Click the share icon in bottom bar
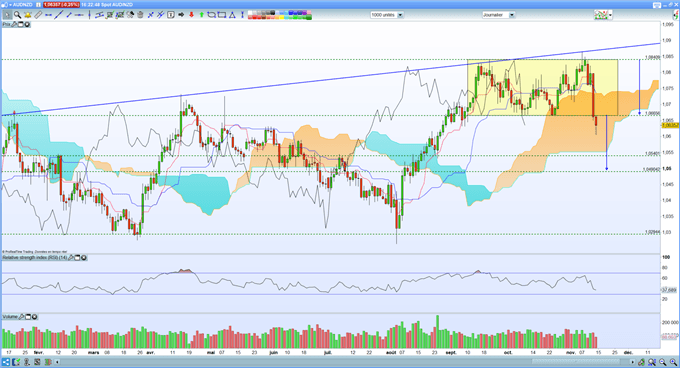 tap(6, 362)
